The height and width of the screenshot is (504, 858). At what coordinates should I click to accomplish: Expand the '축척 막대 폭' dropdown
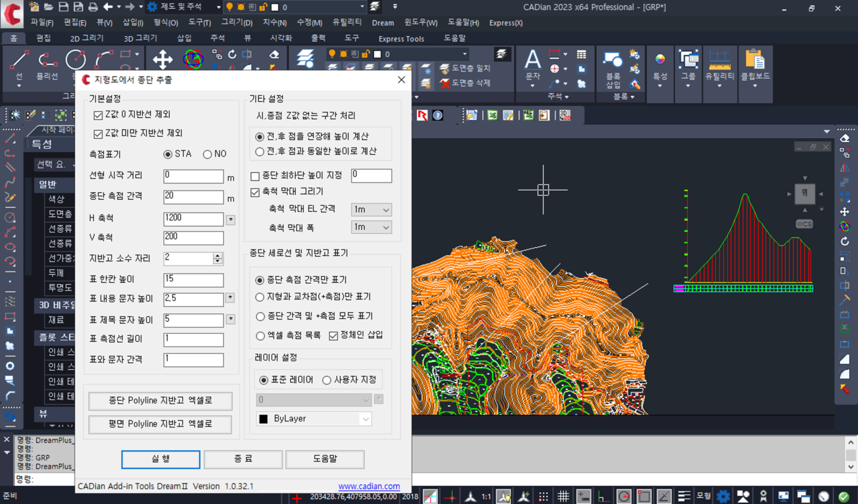tap(371, 227)
